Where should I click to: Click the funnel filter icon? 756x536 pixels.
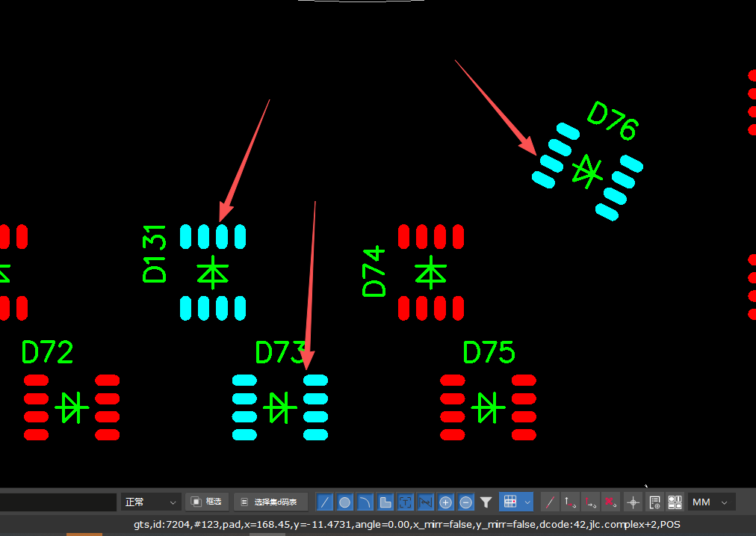pyautogui.click(x=486, y=502)
